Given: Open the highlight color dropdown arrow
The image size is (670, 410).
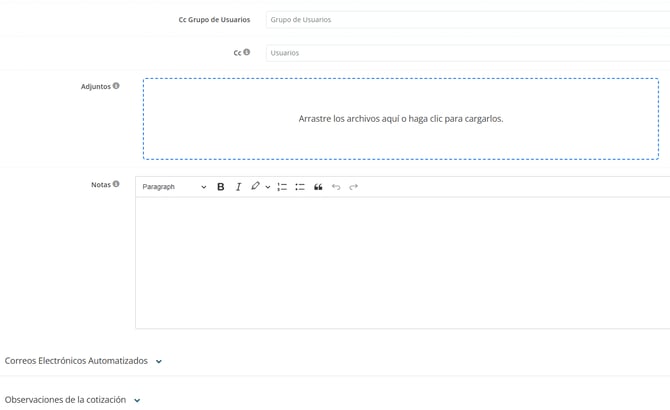Looking at the screenshot, I should 268,187.
